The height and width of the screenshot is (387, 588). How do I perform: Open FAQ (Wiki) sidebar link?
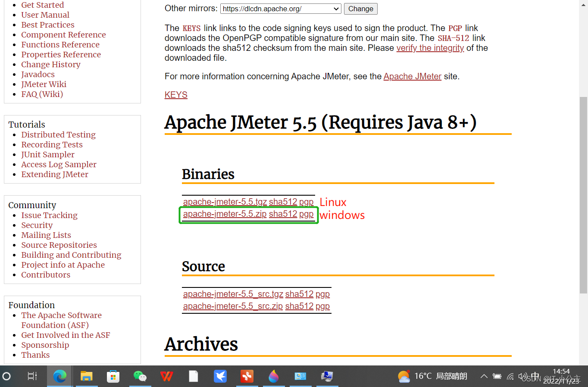coord(42,94)
